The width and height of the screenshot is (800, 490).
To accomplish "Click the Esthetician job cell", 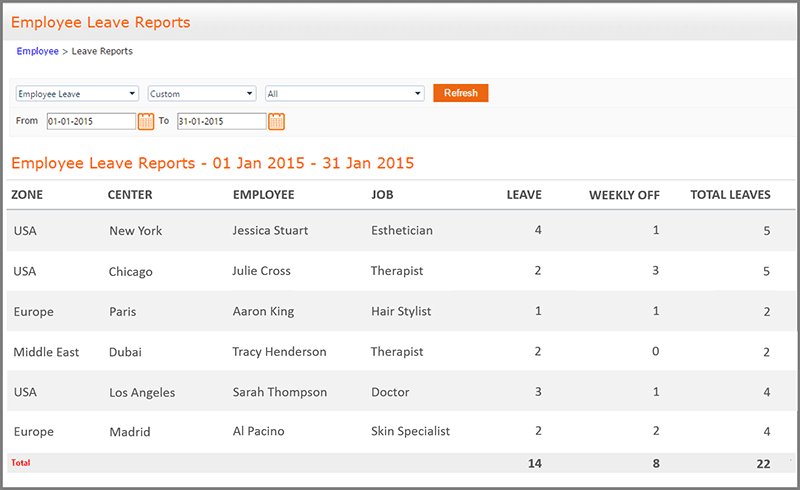I will 402,230.
